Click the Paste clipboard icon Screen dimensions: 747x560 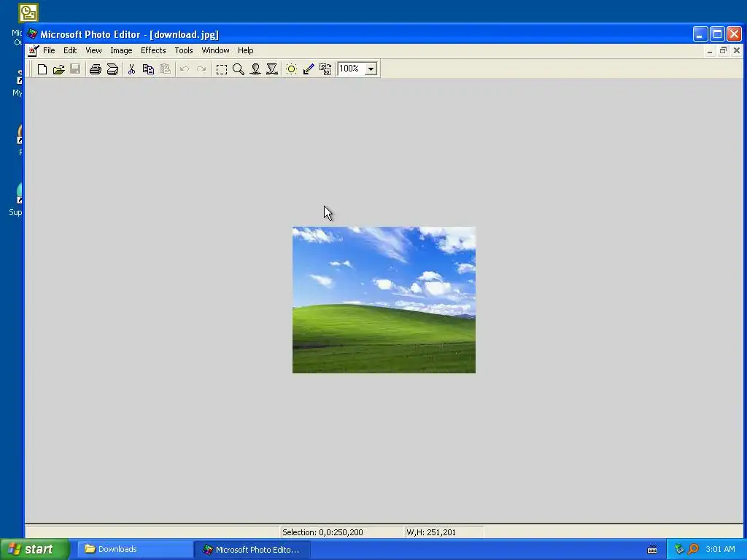click(165, 69)
